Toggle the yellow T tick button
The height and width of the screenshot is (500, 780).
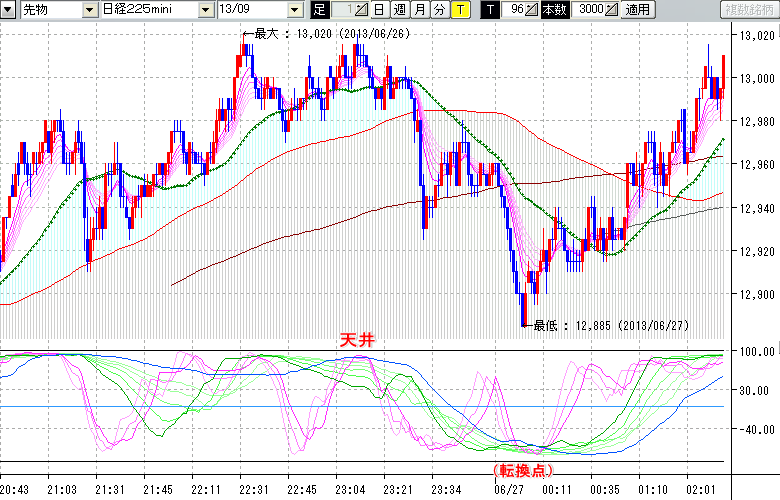coord(460,10)
